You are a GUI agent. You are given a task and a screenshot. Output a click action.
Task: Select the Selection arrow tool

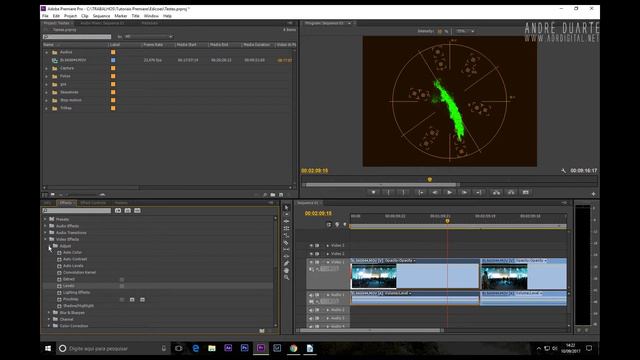(287, 208)
